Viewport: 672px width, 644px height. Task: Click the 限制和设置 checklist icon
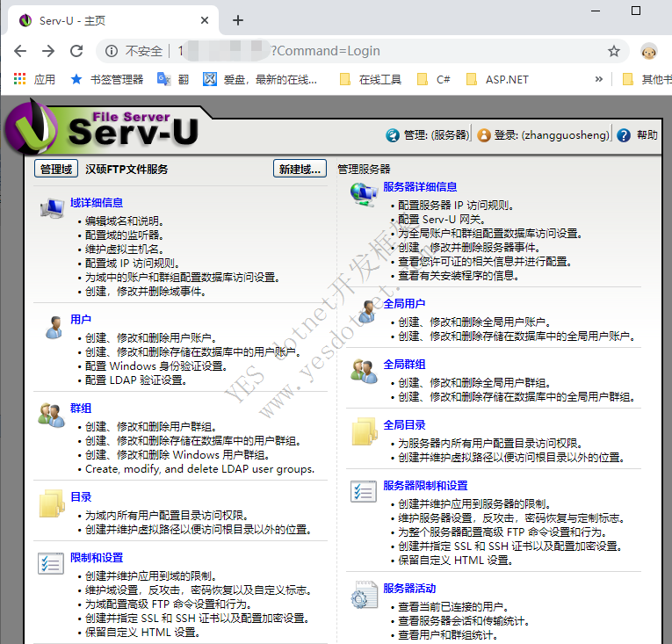point(51,563)
